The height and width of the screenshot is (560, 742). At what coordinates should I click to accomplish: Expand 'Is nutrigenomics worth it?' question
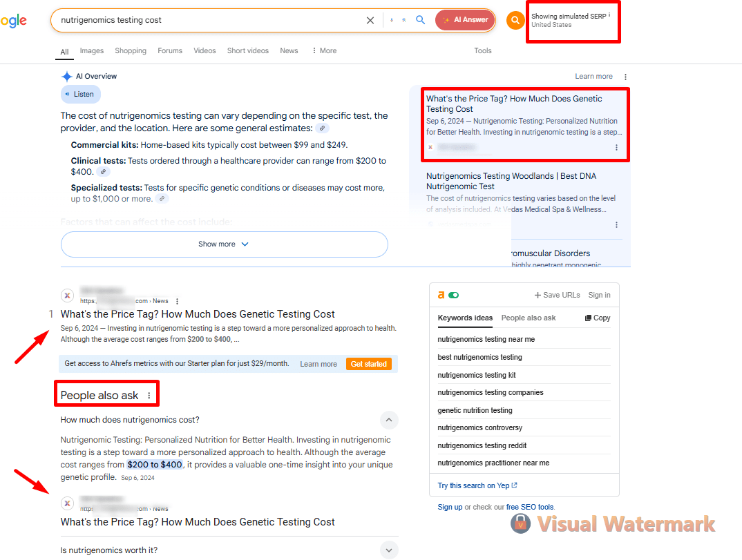click(389, 550)
